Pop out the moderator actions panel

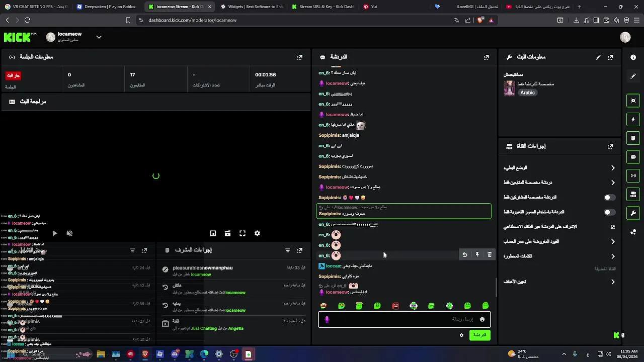300,250
